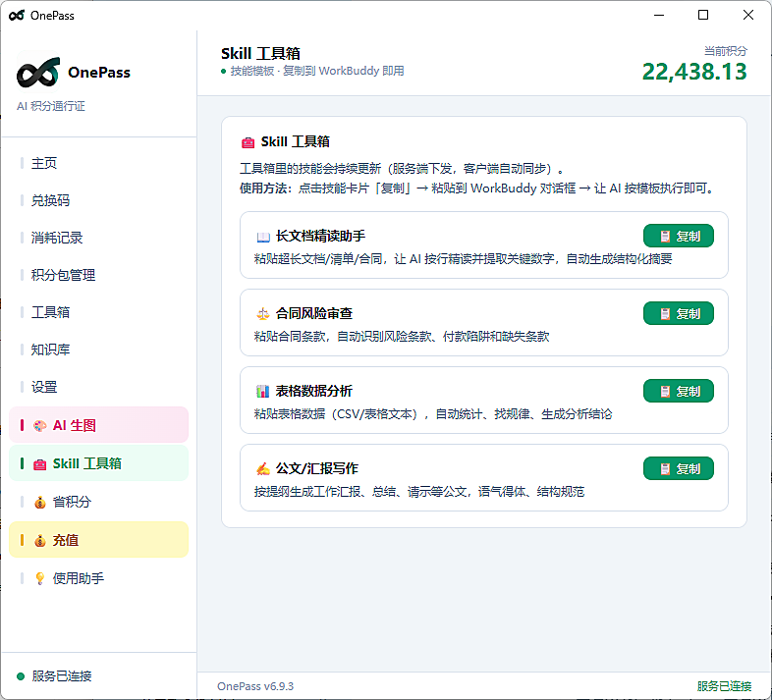Click the palette icon beside AI 生图
772x700 pixels.
pos(40,425)
